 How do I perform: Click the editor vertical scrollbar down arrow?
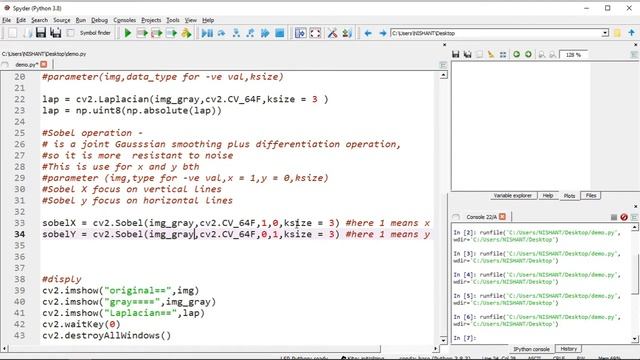pyautogui.click(x=443, y=340)
